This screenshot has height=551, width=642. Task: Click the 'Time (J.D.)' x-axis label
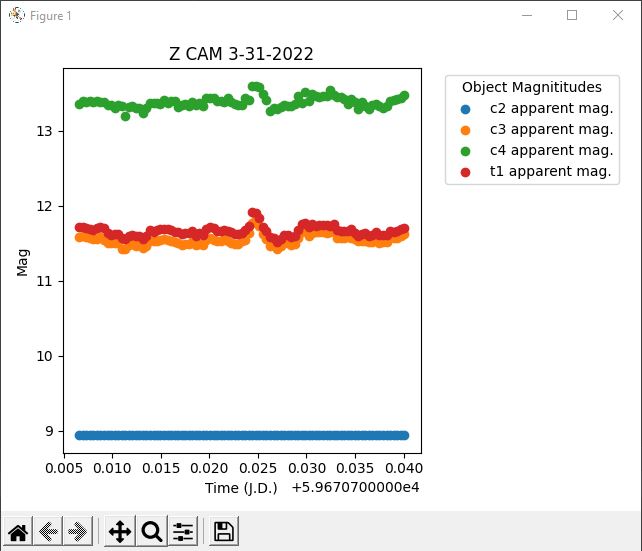tap(241, 488)
